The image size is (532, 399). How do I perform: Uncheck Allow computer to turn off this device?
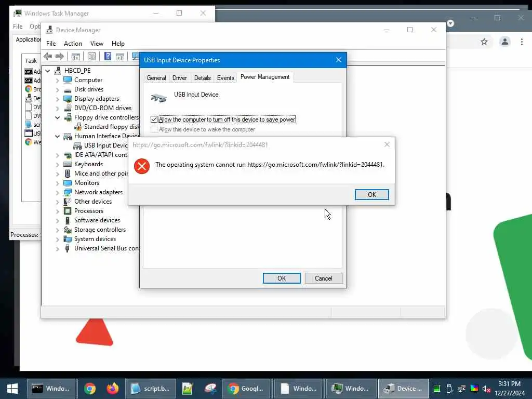click(x=154, y=119)
